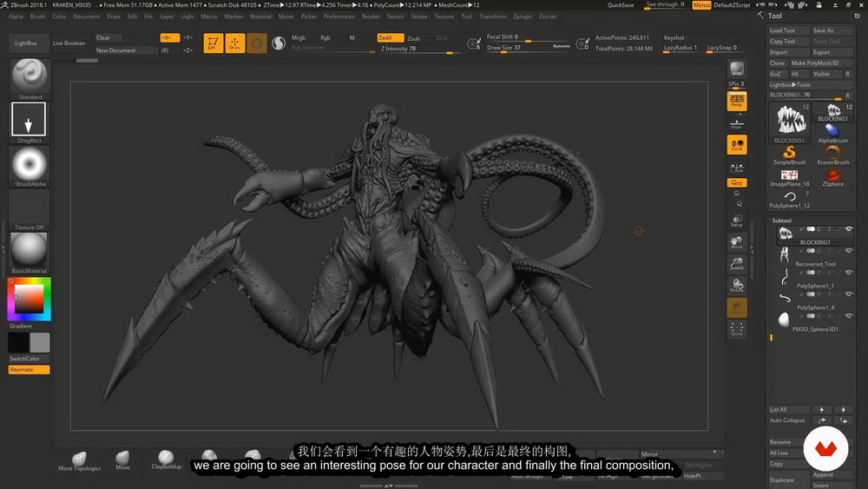Screen dimensions: 868x489
Task: Select the Standard brush thumbnail
Action: click(30, 76)
